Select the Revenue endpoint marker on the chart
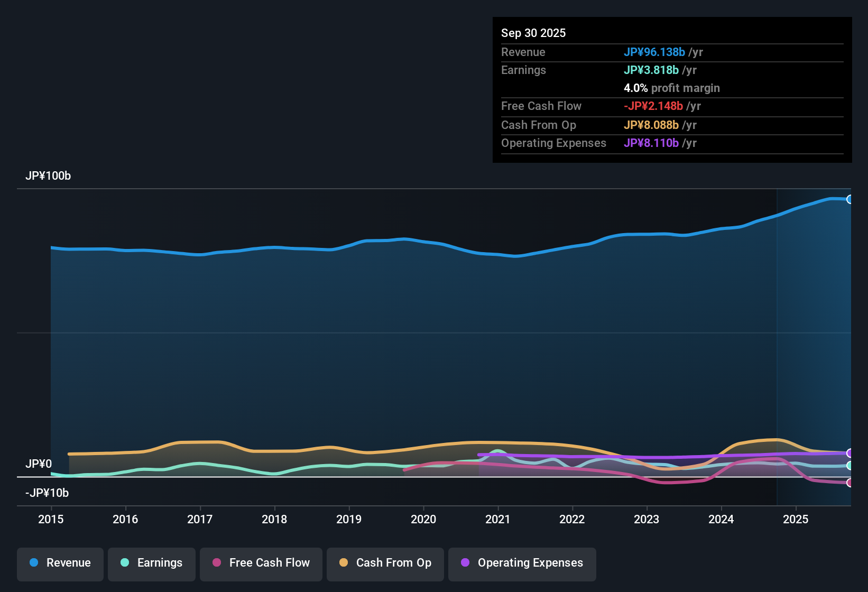The height and width of the screenshot is (592, 868). 849,199
